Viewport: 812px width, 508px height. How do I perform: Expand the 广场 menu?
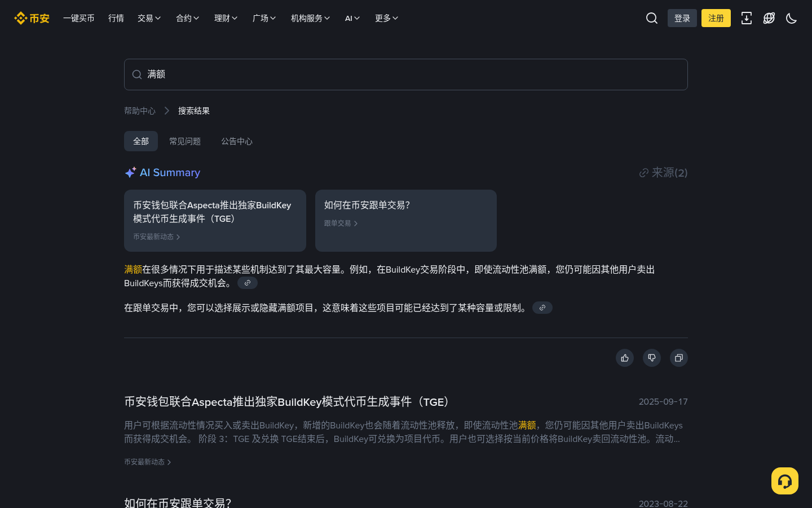click(x=264, y=18)
